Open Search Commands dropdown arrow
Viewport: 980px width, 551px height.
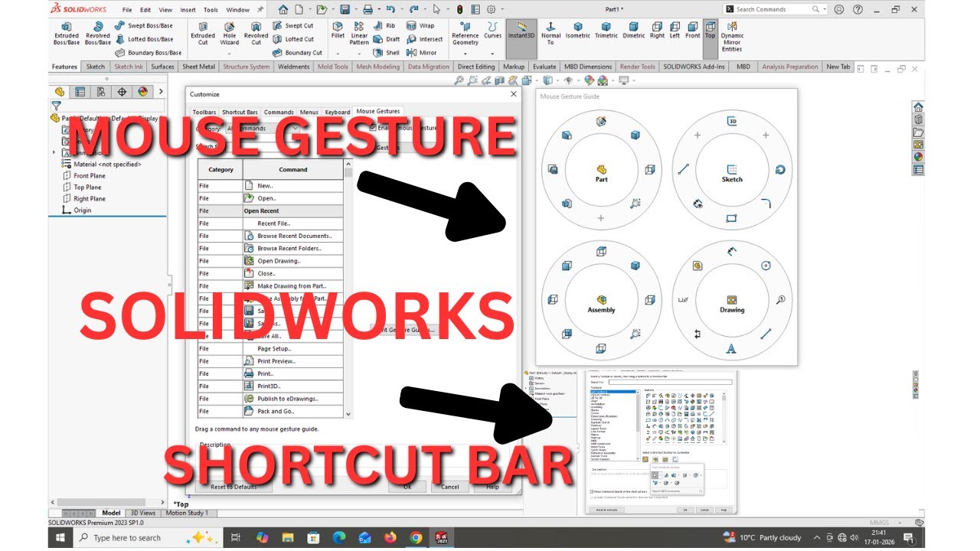(823, 9)
